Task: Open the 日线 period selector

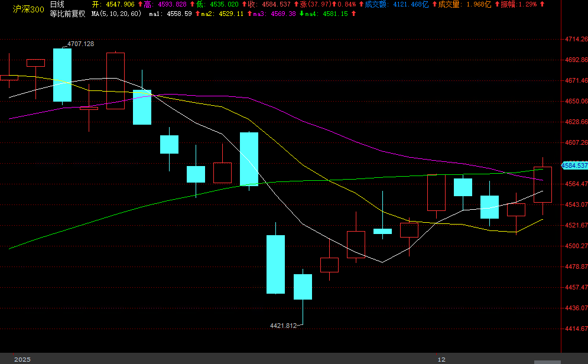Action: click(57, 4)
